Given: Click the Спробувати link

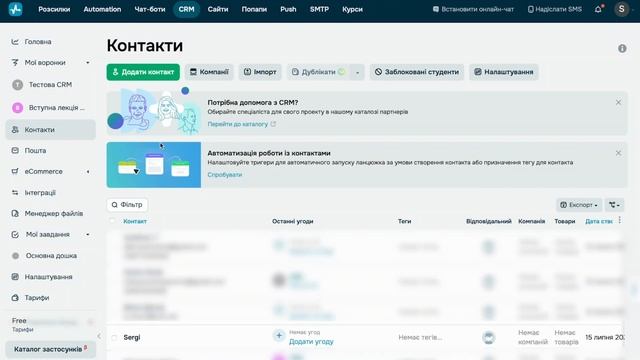Looking at the screenshot, I should point(224,175).
